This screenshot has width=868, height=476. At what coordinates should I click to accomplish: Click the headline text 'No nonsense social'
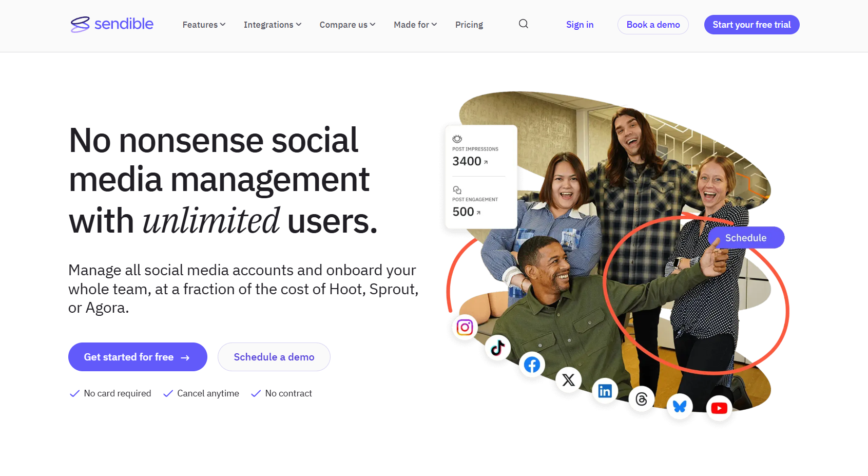[x=213, y=140]
